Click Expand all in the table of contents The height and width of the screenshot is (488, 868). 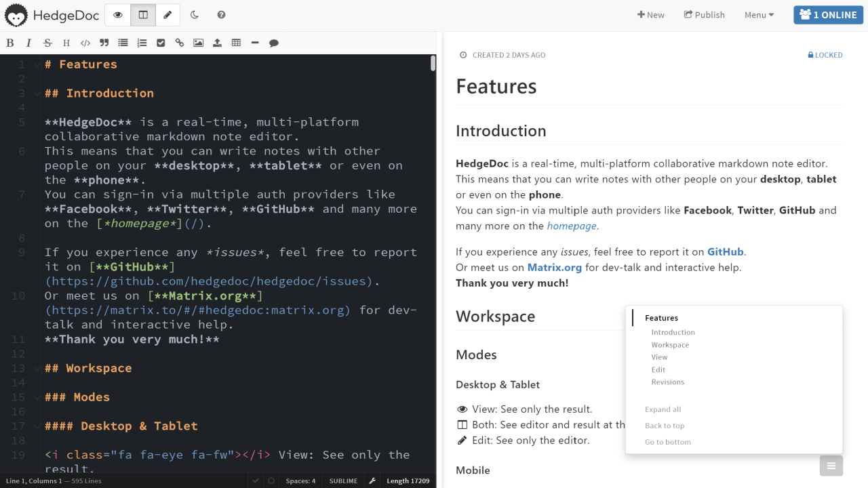pos(663,409)
